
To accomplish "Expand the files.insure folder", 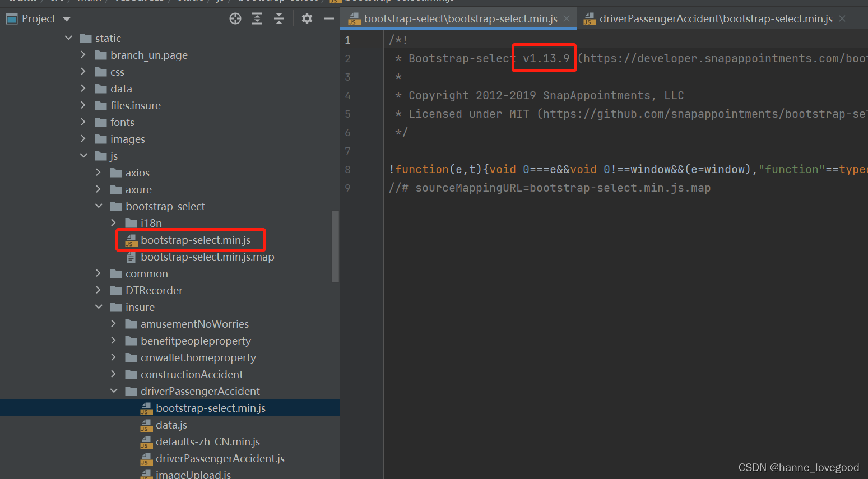I will tap(83, 105).
